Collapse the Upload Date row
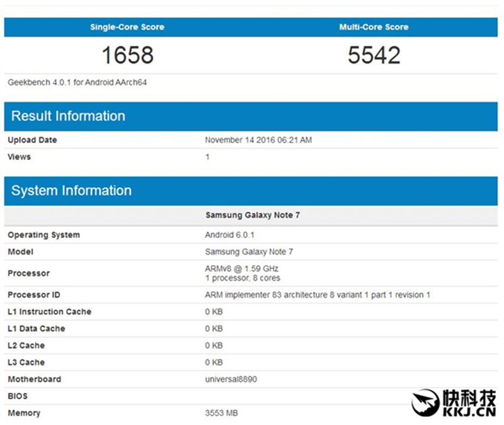Image resolution: width=504 pixels, height=425 pixels. (31, 140)
